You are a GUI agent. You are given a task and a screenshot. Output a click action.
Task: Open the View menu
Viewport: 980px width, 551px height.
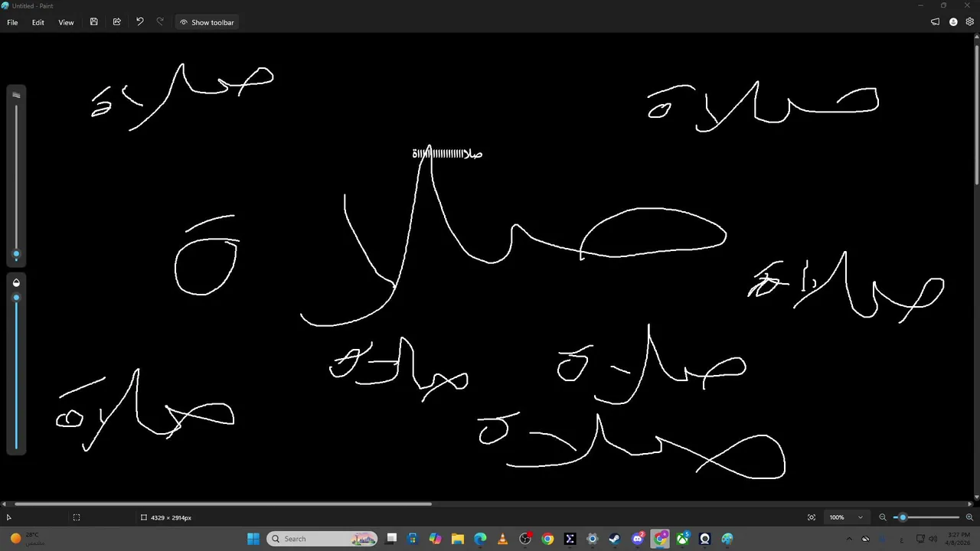click(x=66, y=22)
